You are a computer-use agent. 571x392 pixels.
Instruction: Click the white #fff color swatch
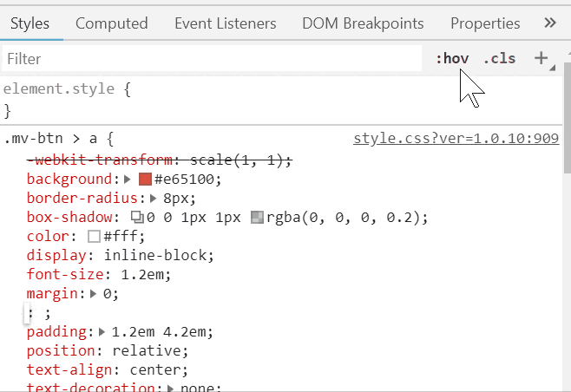point(94,237)
